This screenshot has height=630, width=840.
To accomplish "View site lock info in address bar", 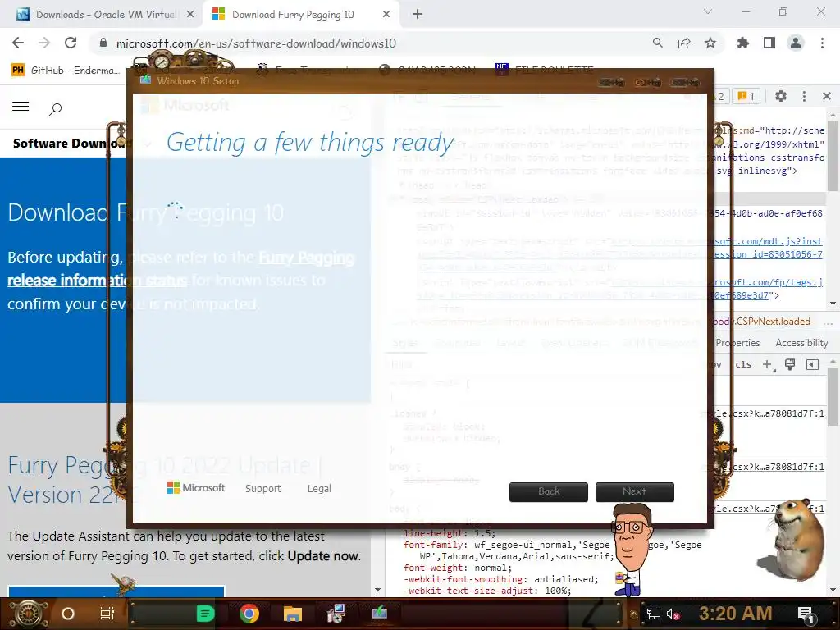I will 103,43.
